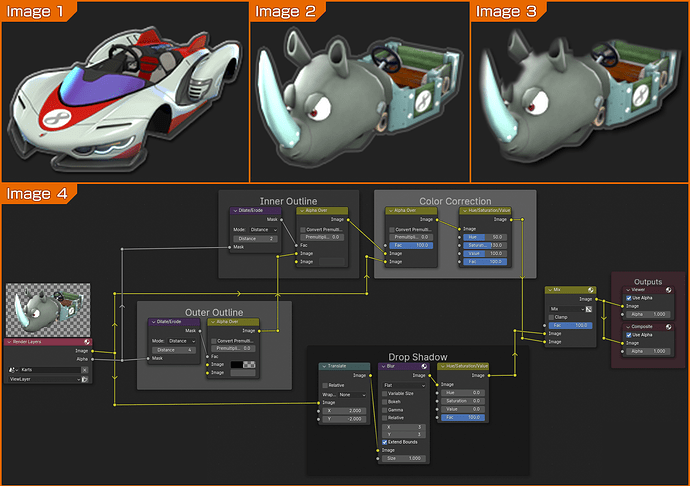The height and width of the screenshot is (486, 690).
Task: Click the Render Layers rhino preview thumbnail
Action: pos(48,310)
